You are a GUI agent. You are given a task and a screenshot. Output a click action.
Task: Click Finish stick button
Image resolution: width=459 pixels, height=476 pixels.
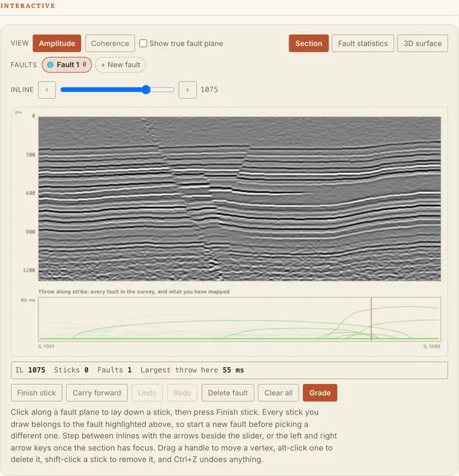tap(36, 393)
